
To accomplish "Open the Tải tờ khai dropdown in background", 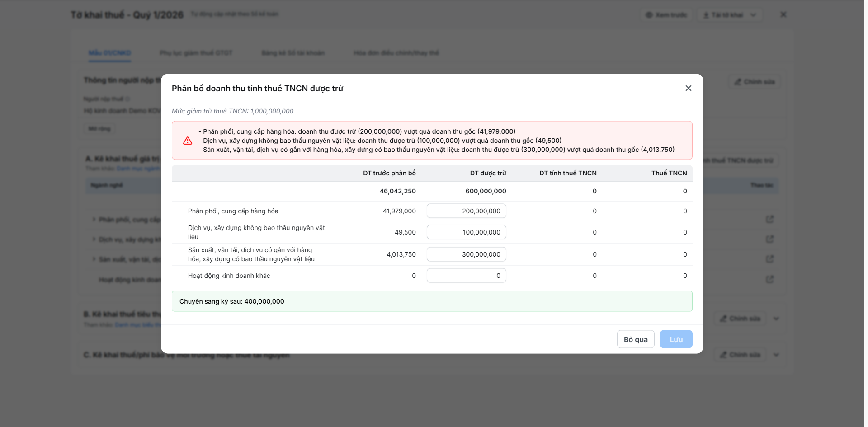I will pos(729,15).
